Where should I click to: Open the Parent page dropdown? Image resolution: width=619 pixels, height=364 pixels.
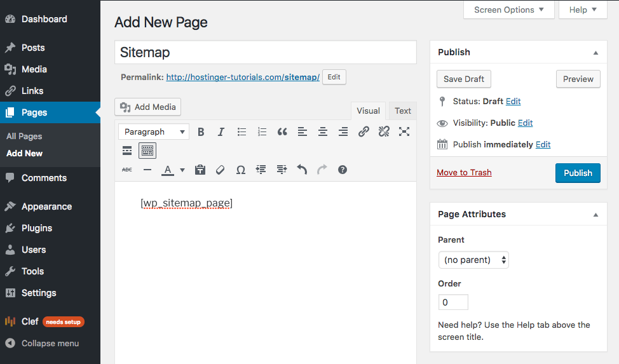473,260
